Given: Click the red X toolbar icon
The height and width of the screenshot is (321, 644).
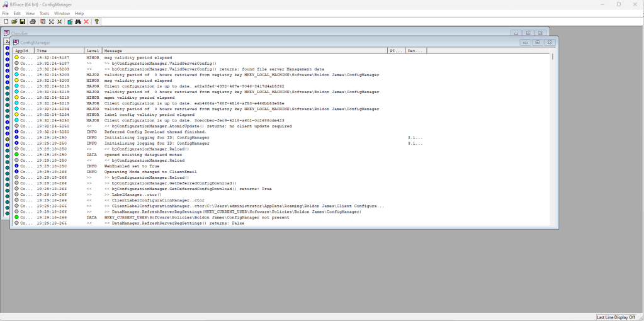Looking at the screenshot, I should [x=86, y=21].
